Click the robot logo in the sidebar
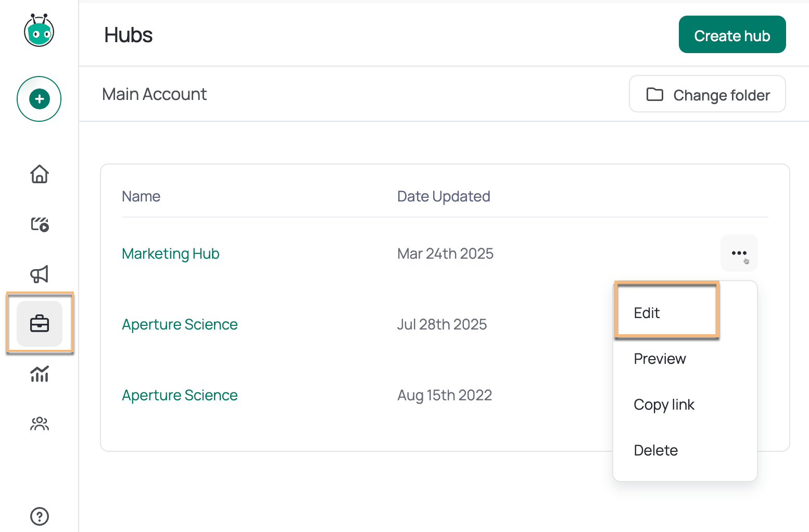The height and width of the screenshot is (532, 809). click(x=39, y=31)
